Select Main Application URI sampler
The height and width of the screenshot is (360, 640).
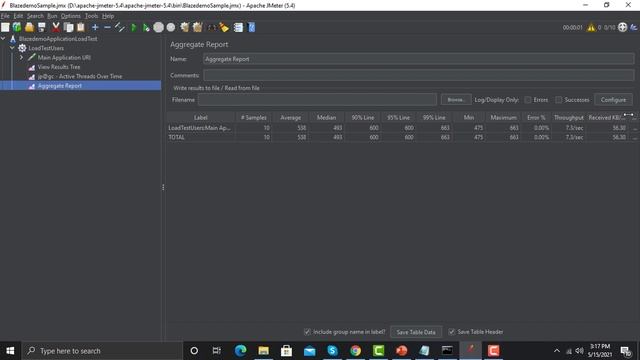click(64, 58)
